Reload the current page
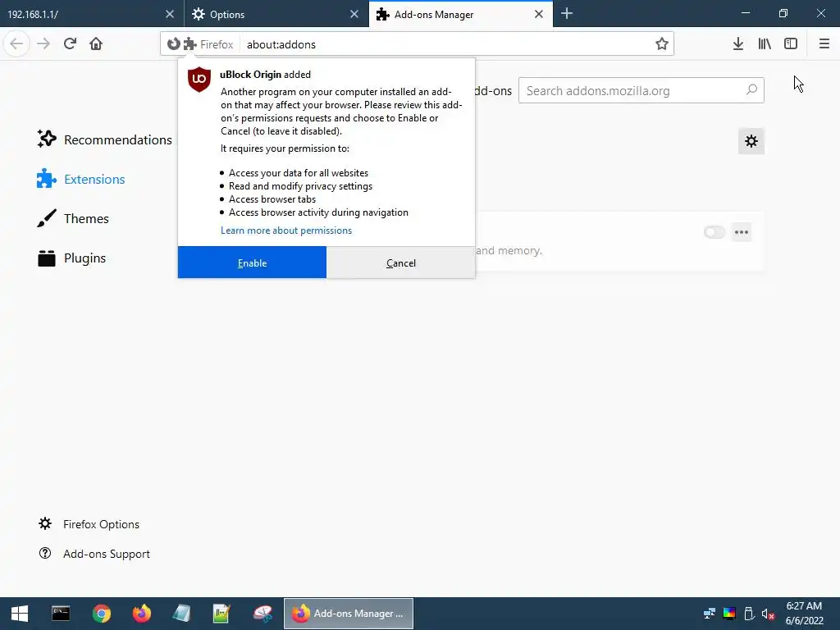Screen dimensions: 840x630 (70, 43)
